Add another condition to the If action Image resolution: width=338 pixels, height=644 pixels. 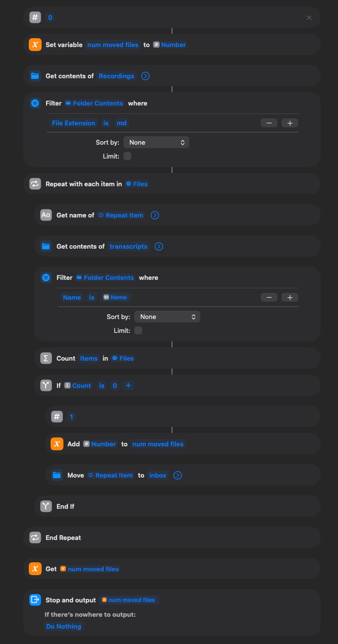coord(128,385)
